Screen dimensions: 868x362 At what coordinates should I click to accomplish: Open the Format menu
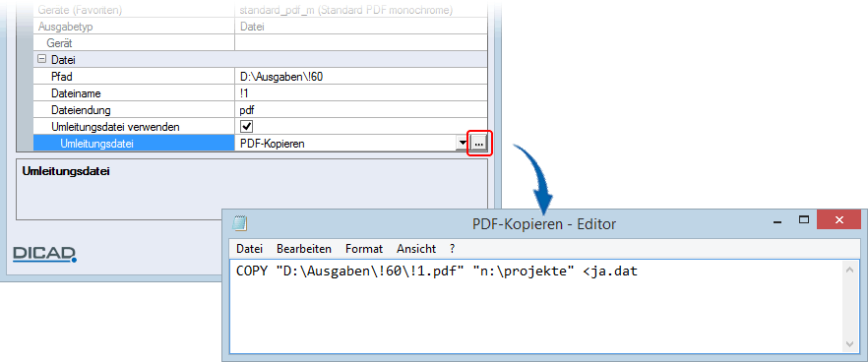[364, 249]
